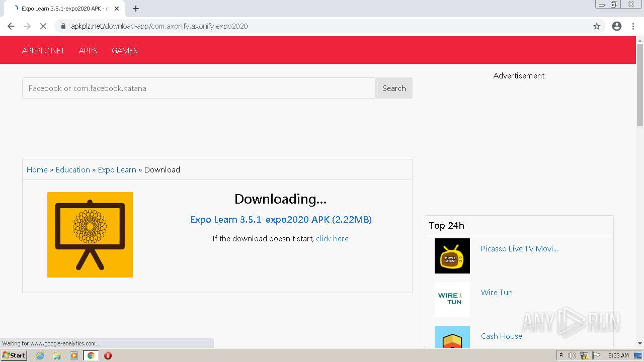Click the Picasso Live TV app icon
The height and width of the screenshot is (362, 644).
coord(452,256)
